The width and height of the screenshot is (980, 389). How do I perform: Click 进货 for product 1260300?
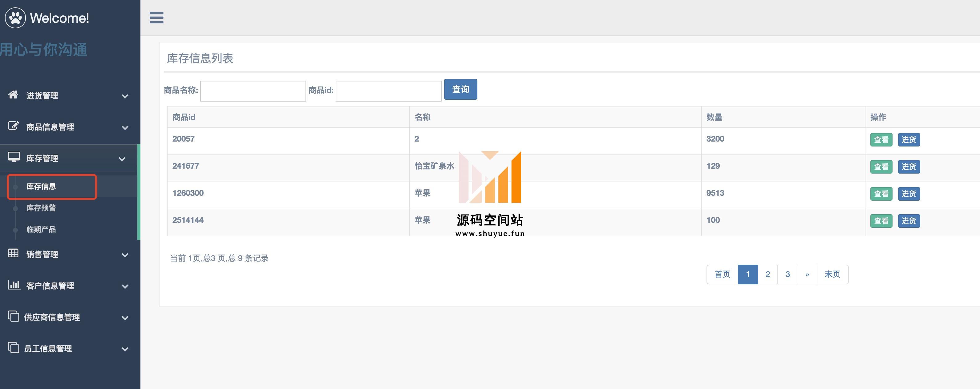(x=909, y=194)
